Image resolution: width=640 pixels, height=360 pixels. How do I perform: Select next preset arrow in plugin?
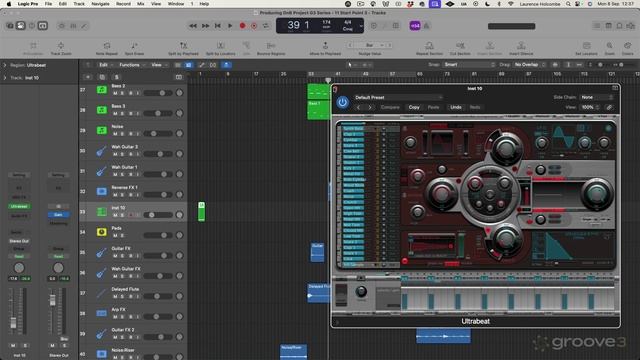point(370,107)
